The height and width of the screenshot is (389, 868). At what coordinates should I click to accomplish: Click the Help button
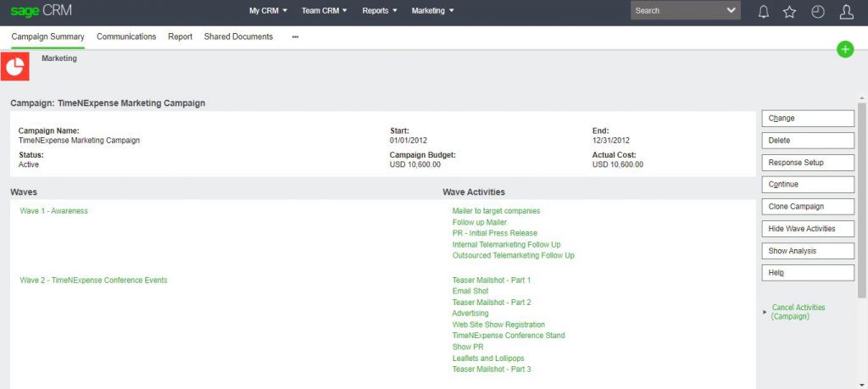(x=808, y=273)
